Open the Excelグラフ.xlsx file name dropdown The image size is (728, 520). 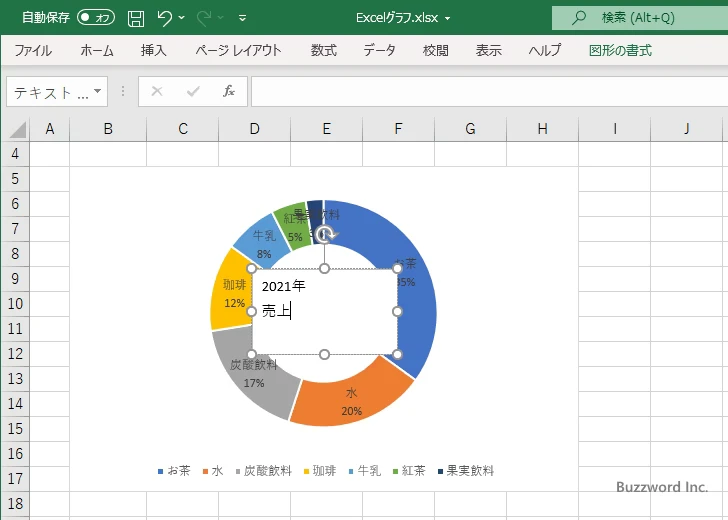pos(448,19)
